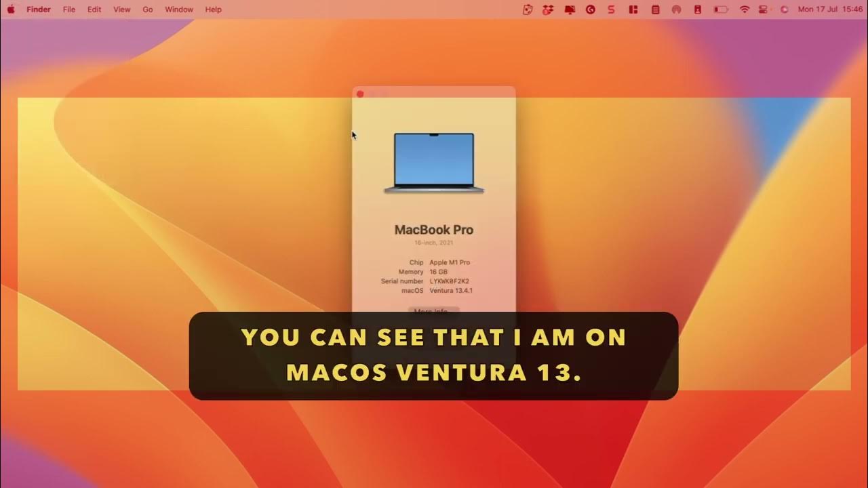Activate Siri from the menu bar
Viewport: 868px width, 488px height.
click(x=785, y=9)
